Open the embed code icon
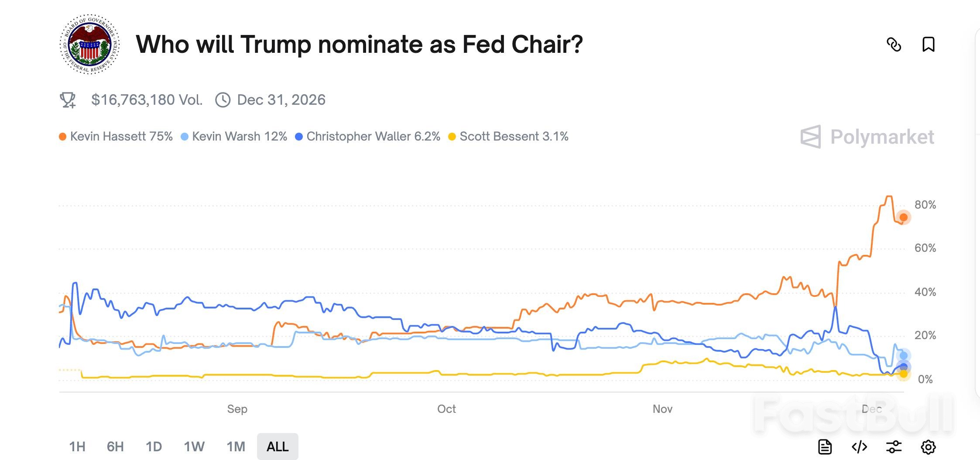This screenshot has width=980, height=460. (859, 446)
